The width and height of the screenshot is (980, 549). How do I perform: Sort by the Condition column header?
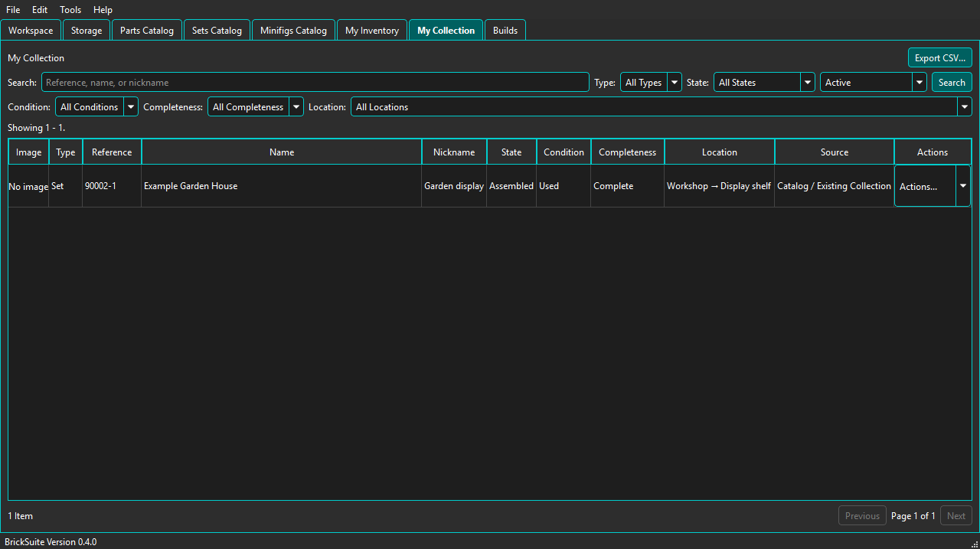click(563, 152)
